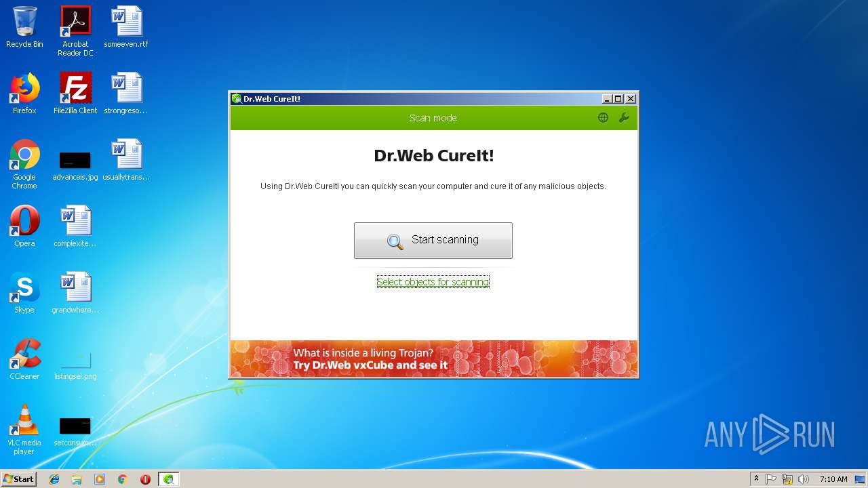Show hidden system tray icons

pos(756,479)
